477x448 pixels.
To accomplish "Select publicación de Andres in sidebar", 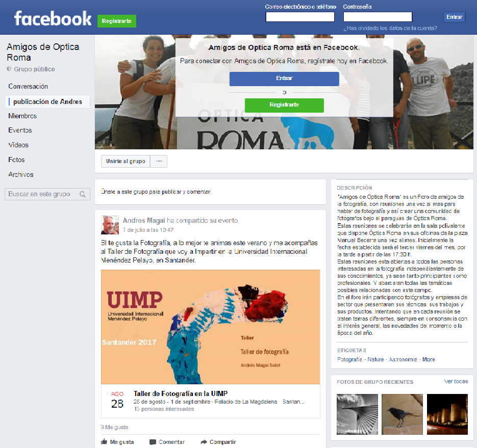I will (47, 101).
